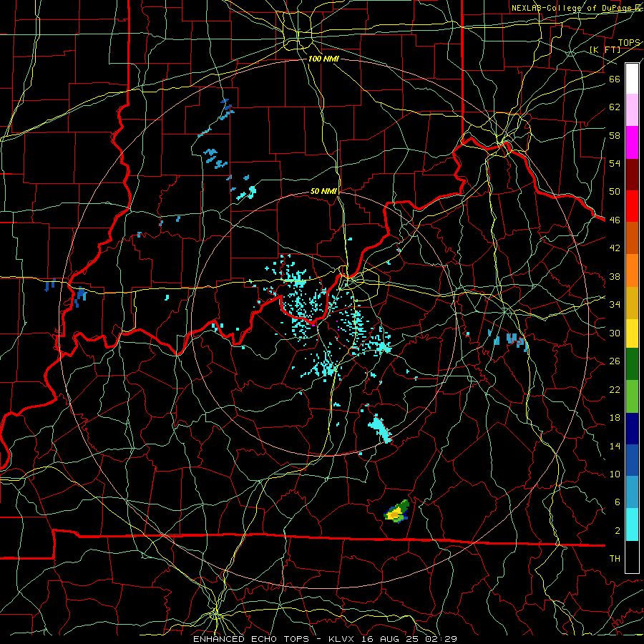The height and width of the screenshot is (644, 644).
Task: Select the bright red legend swatch
Action: pos(632,206)
